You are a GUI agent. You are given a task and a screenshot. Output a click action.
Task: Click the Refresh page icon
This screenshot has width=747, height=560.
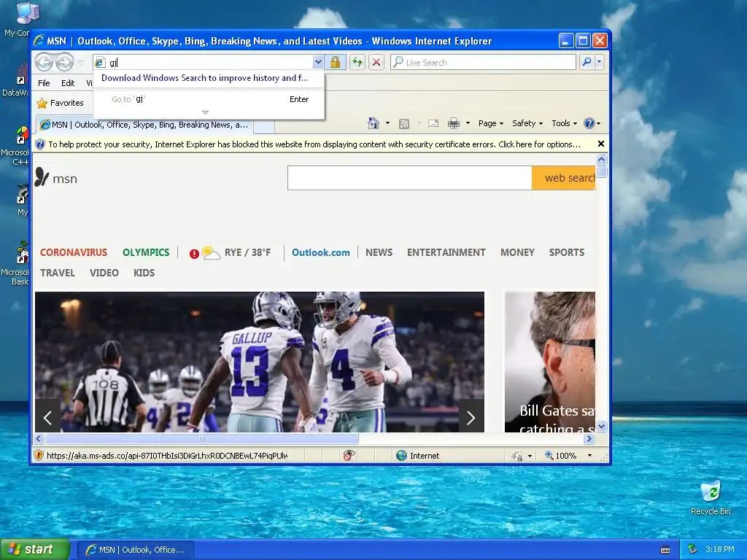[357, 63]
